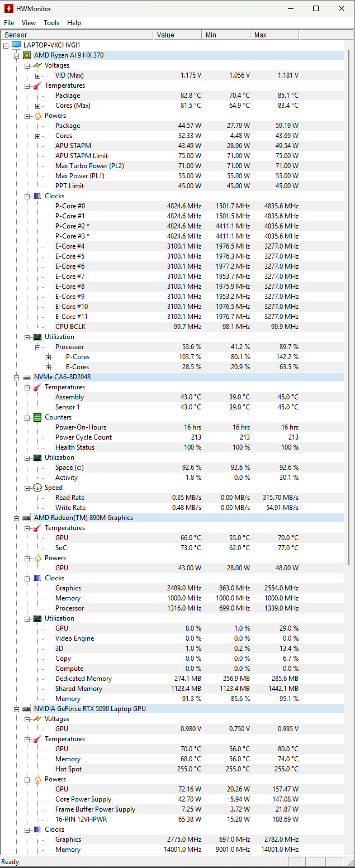Click the CPU Clocks icon

[37, 196]
